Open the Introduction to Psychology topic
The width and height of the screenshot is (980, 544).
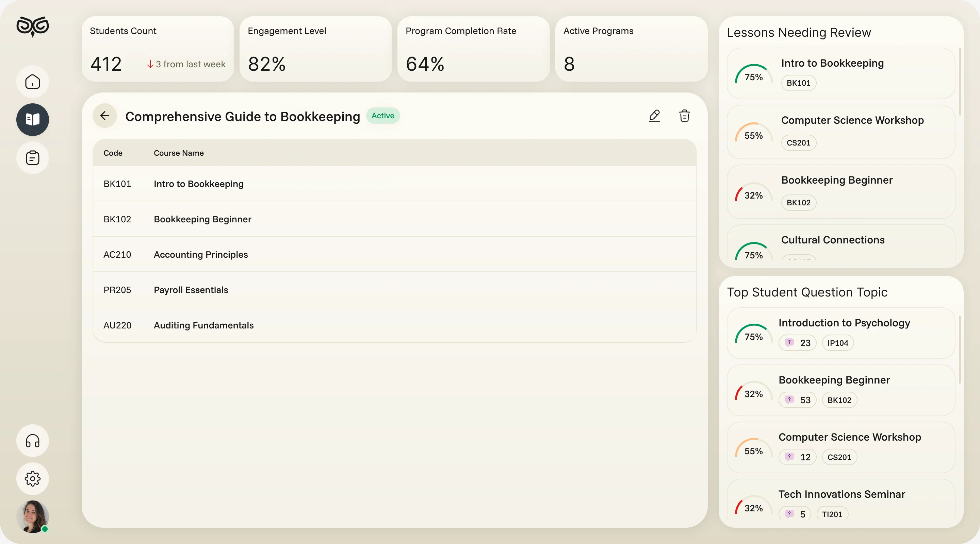click(841, 333)
